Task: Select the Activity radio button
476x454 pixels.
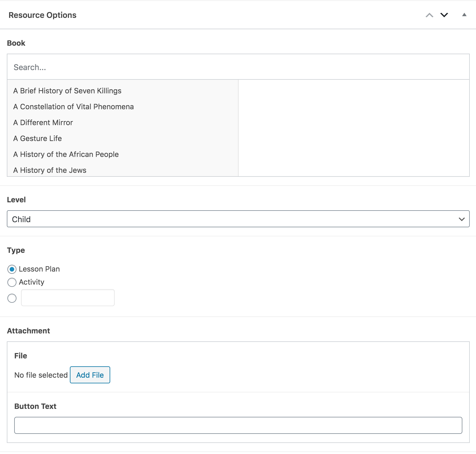Action: coord(12,282)
